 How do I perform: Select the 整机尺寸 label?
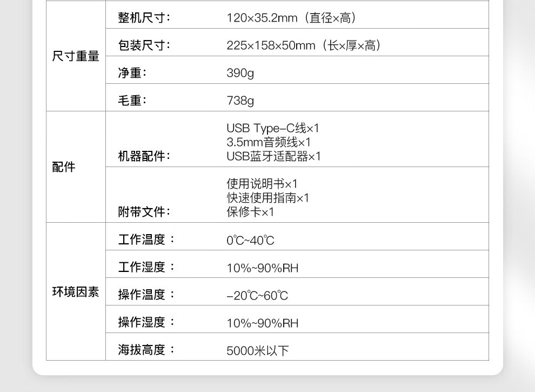[144, 18]
